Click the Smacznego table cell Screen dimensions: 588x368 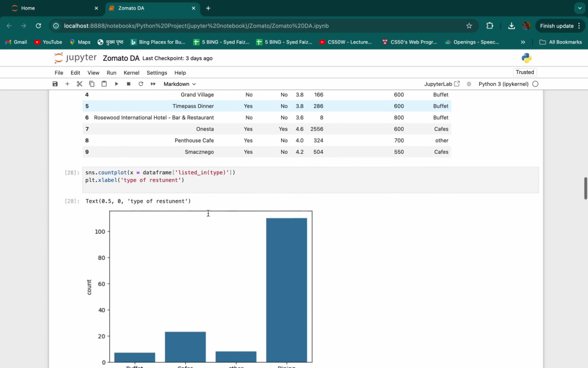(199, 152)
